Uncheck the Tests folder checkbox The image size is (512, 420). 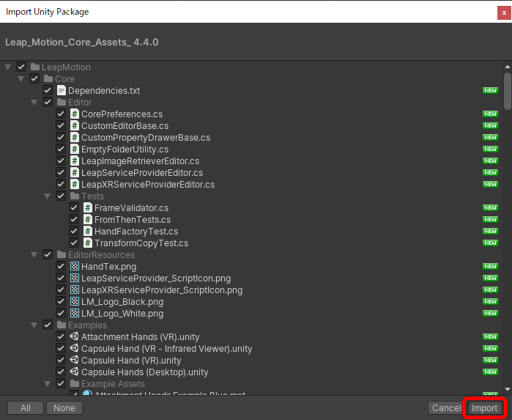(61, 196)
